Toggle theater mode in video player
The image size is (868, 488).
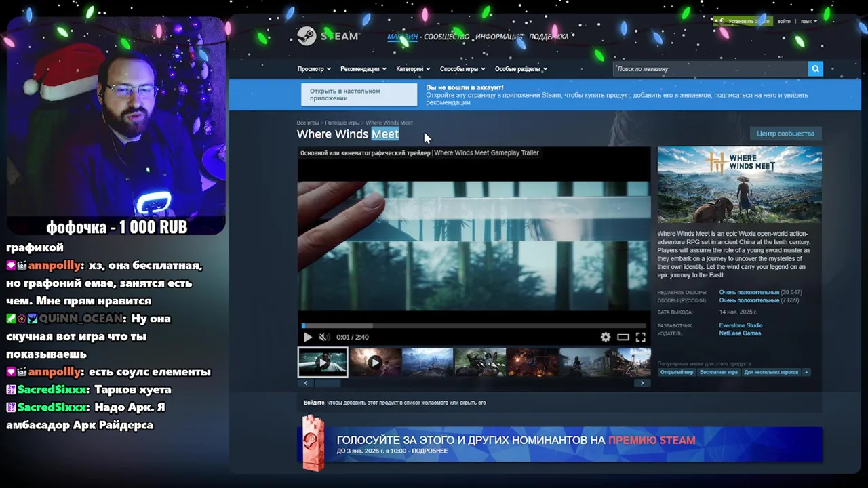click(623, 337)
